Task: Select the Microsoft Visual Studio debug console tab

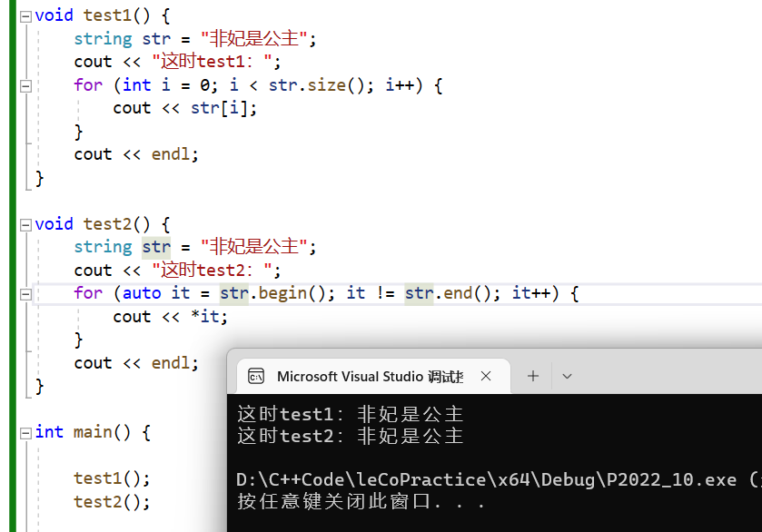Action: [x=373, y=376]
